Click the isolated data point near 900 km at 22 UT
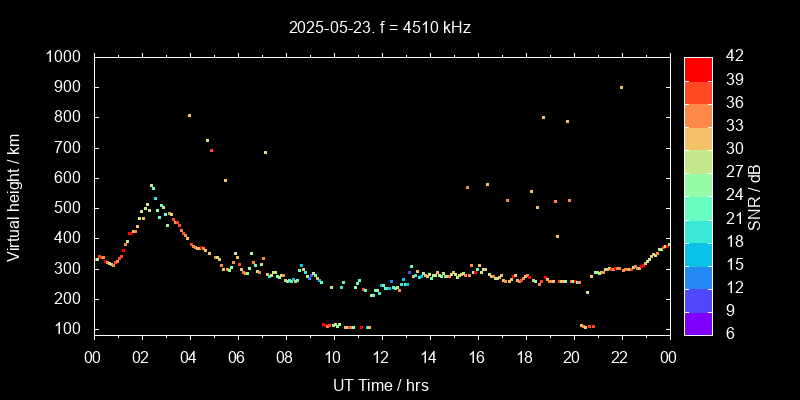 pyautogui.click(x=621, y=88)
